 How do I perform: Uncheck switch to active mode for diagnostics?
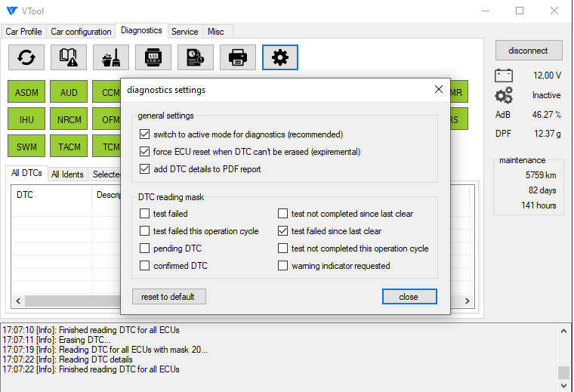[145, 134]
